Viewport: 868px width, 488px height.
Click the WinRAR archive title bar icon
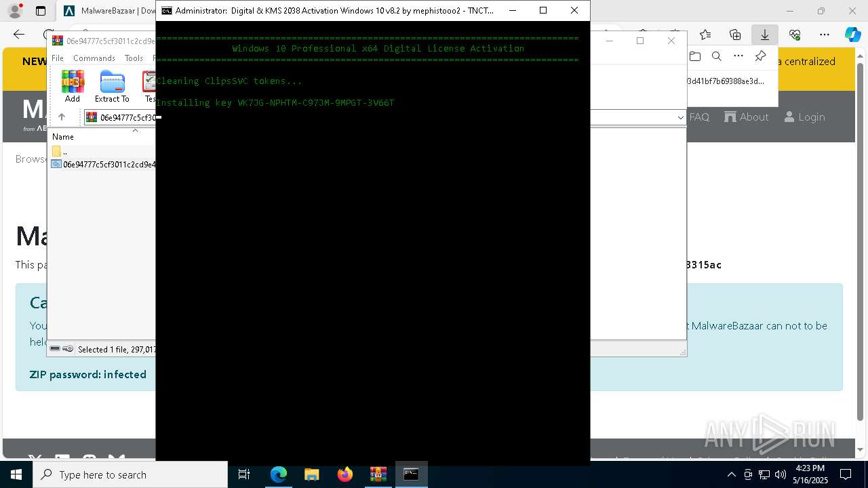(x=58, y=41)
